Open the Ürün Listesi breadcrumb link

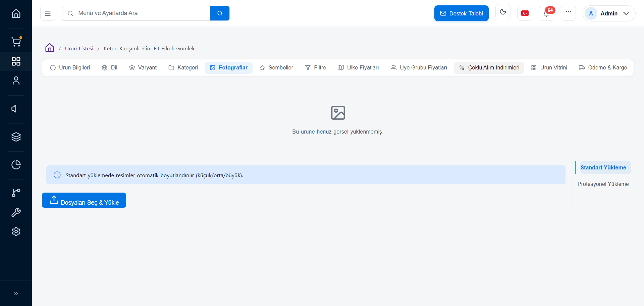pyautogui.click(x=79, y=48)
